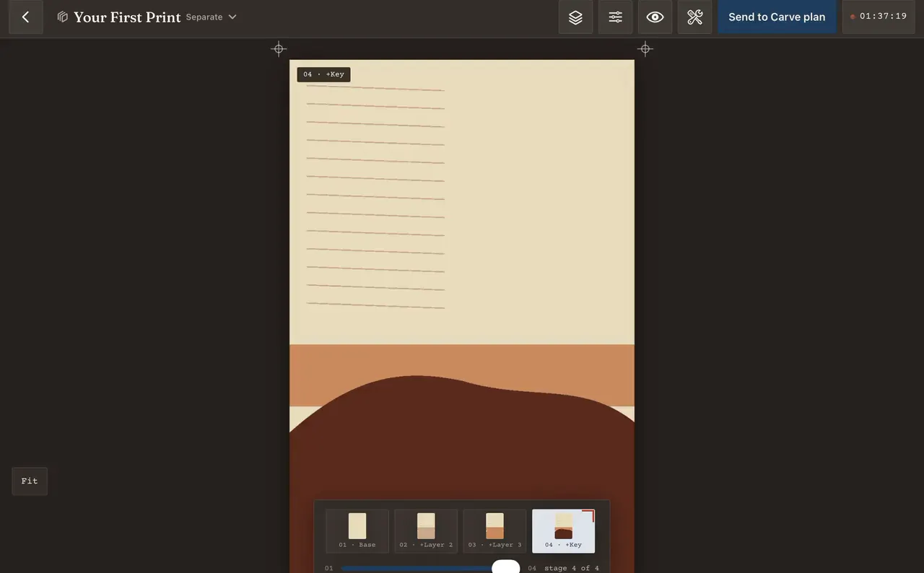This screenshot has width=924, height=573.
Task: Click the 04 · +Key canvas label
Action: 323,74
